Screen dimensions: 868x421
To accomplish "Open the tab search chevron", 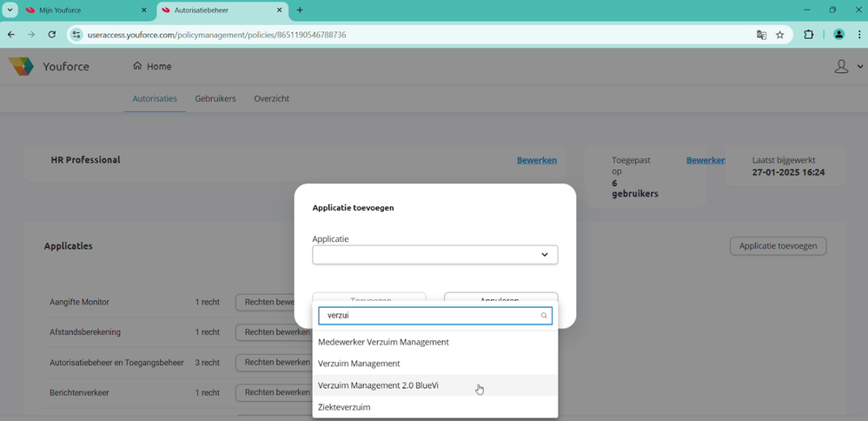I will click(10, 10).
